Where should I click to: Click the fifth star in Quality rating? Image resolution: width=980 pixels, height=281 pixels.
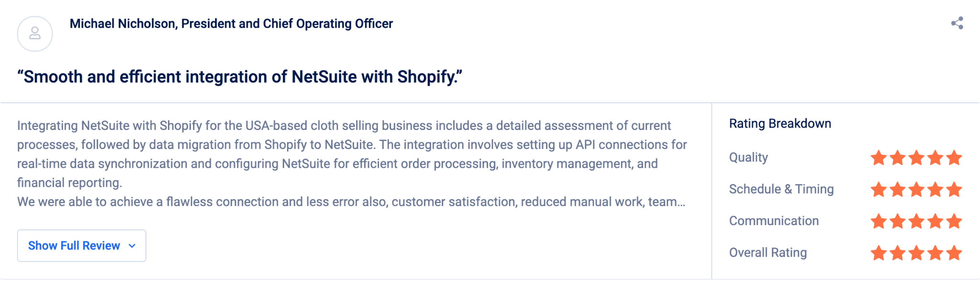pos(954,158)
